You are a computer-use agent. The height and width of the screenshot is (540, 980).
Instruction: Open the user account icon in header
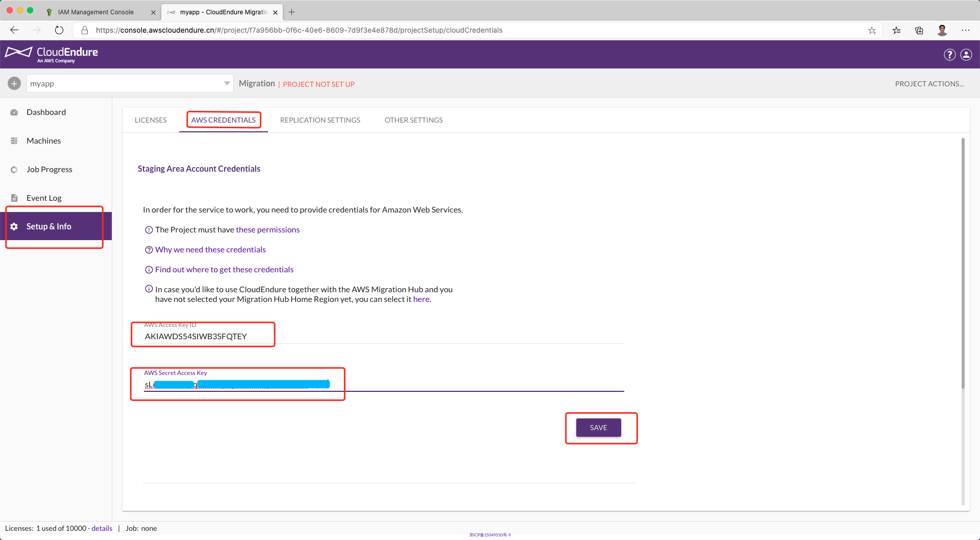point(966,55)
